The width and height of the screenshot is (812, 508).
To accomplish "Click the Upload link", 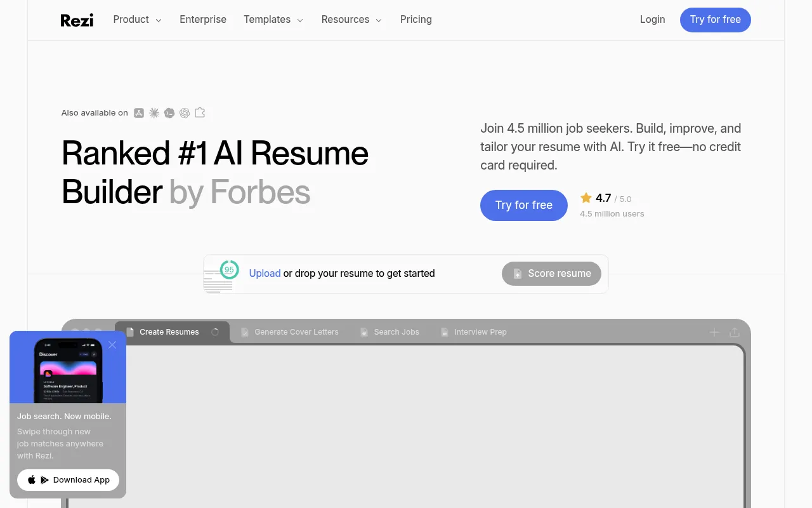I will point(265,274).
